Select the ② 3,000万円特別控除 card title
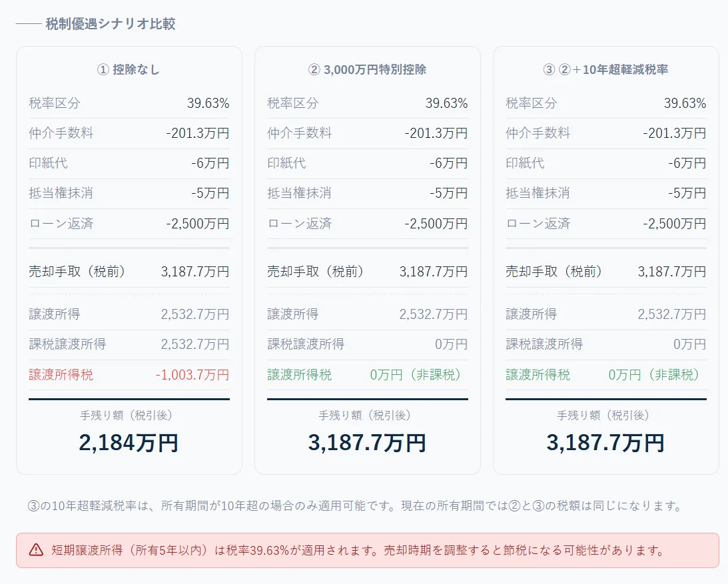The image size is (728, 584). coord(367,70)
